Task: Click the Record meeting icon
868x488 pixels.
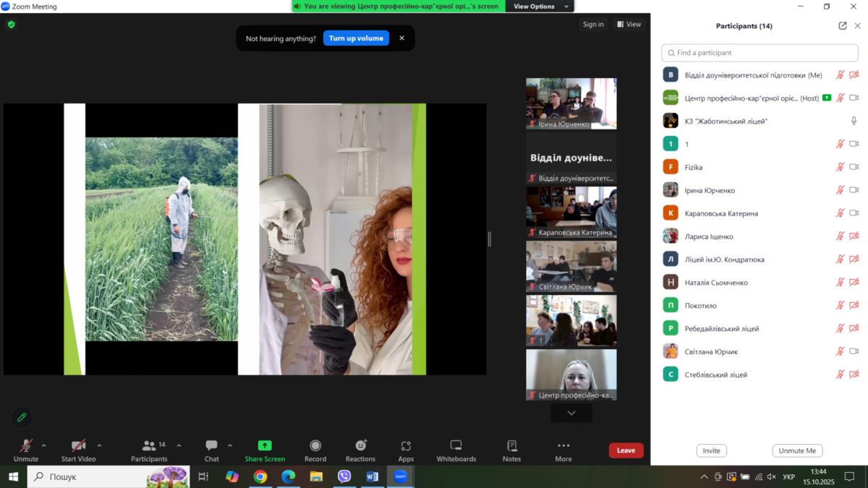Action: pyautogui.click(x=315, y=450)
